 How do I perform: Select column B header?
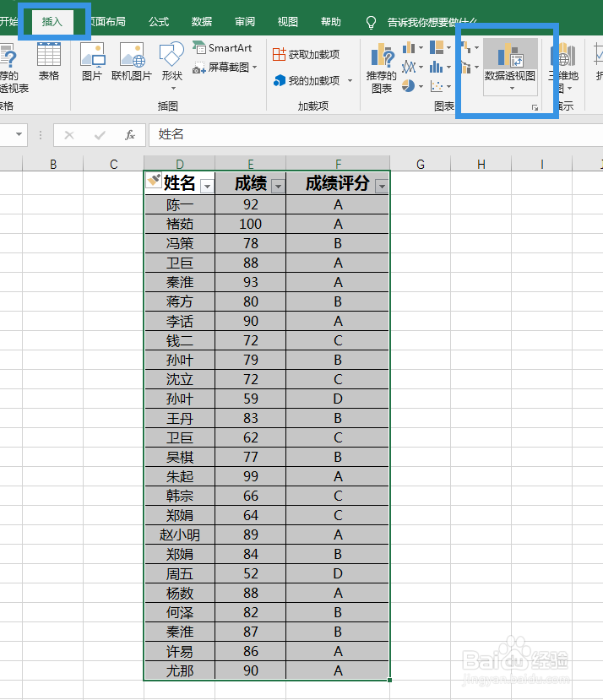tap(53, 165)
